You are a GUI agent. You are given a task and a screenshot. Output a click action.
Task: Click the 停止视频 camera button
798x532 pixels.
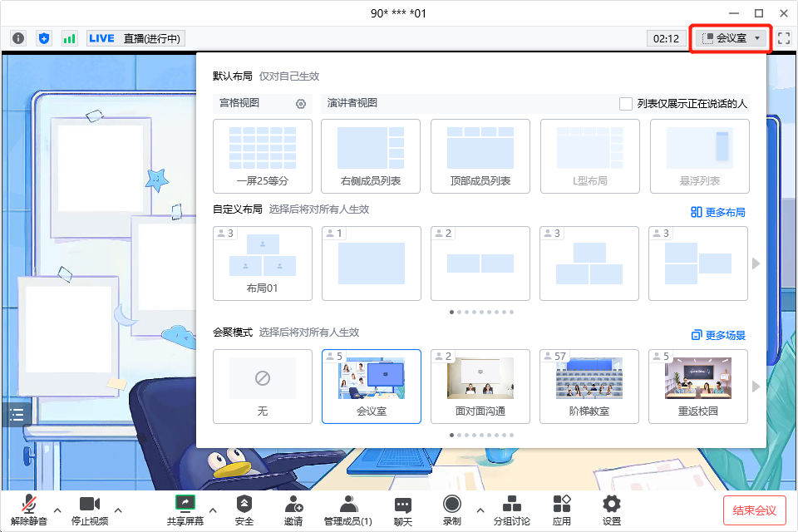90,510
